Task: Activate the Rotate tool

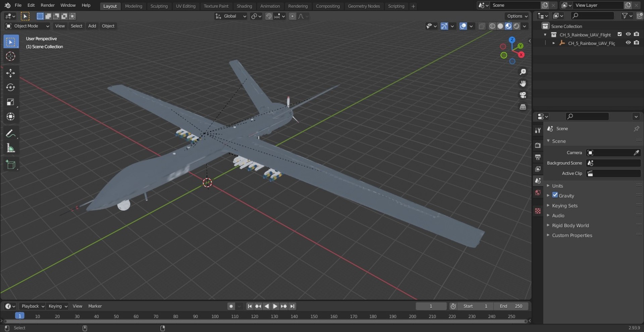Action: 11,87
